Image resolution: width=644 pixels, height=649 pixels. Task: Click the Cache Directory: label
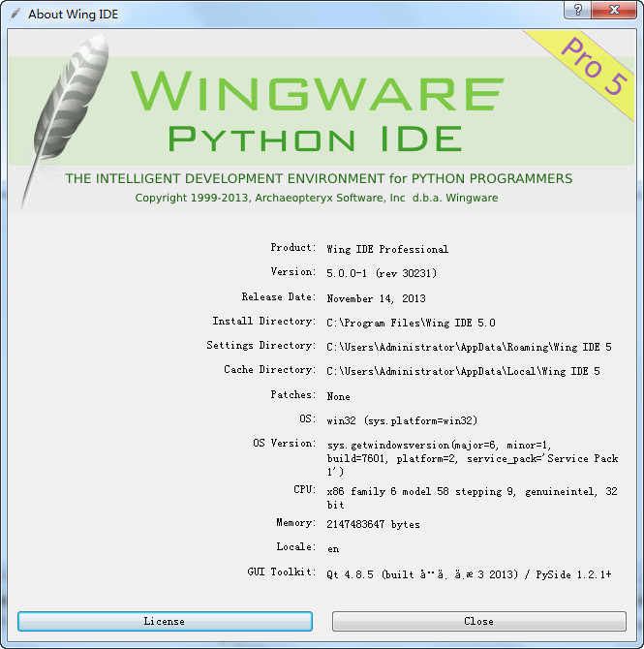coord(270,370)
